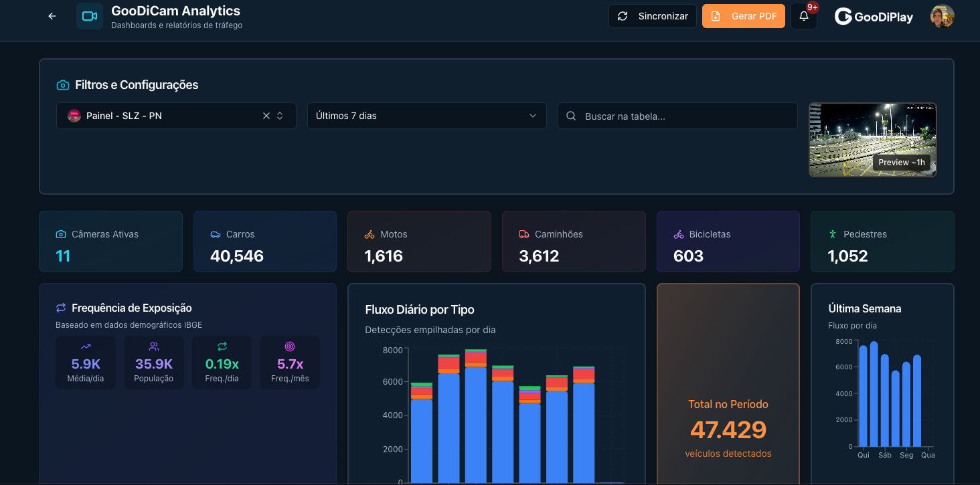Viewport: 980px width, 485px height.
Task: Click the Caminhões truck icon
Action: pos(524,234)
